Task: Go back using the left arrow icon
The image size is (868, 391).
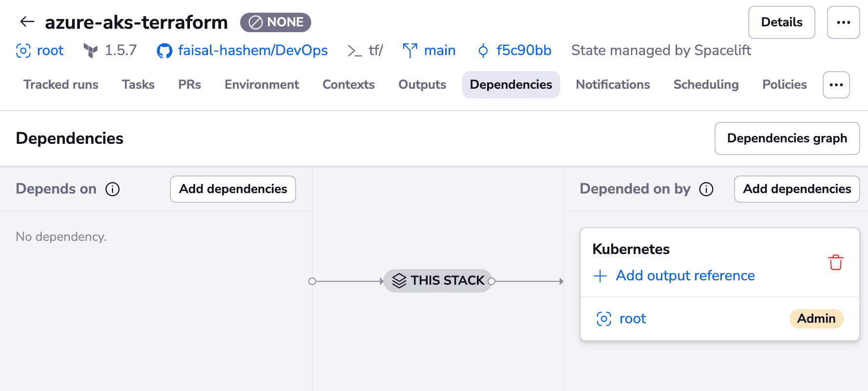Action: 27,21
